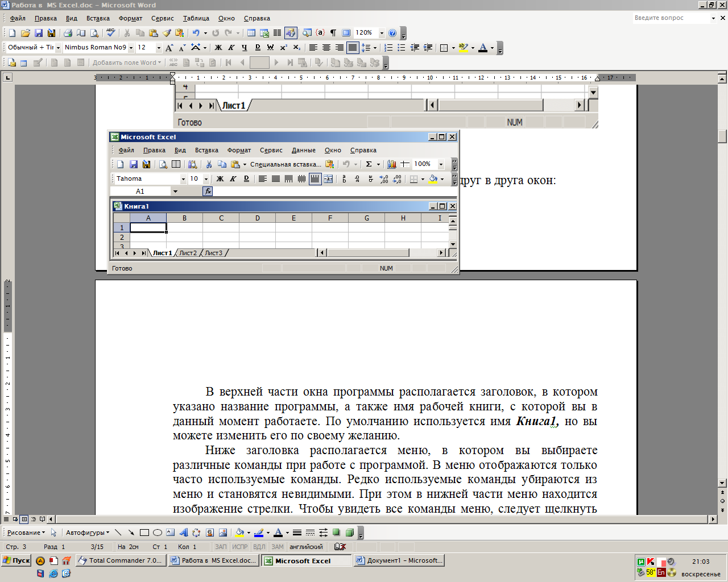Click numbered list icon in Word toolbar
The height and width of the screenshot is (582, 728).
pos(388,48)
